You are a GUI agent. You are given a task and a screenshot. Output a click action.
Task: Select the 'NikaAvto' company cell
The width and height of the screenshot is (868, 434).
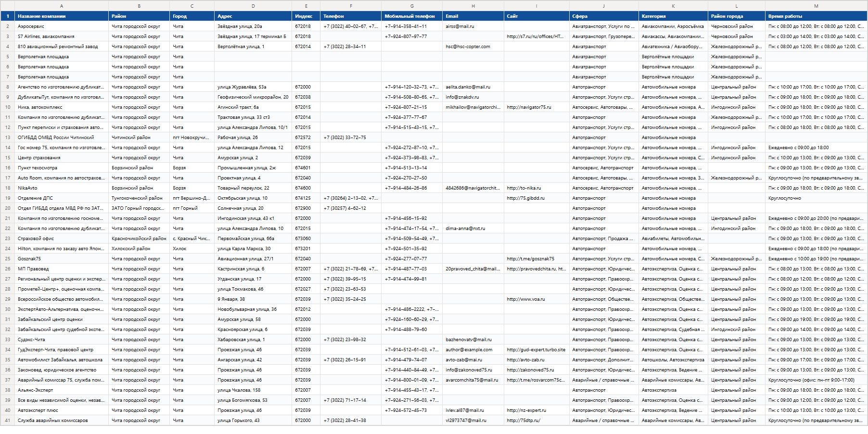coord(62,188)
